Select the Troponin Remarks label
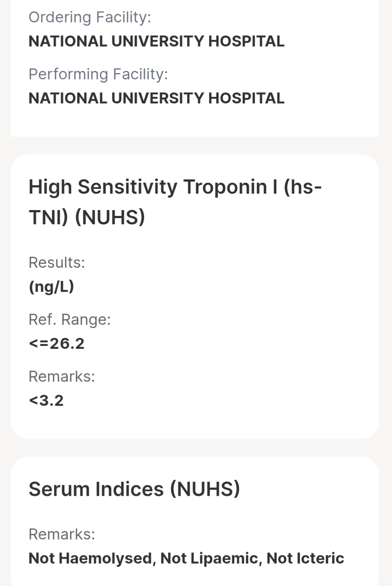Viewport: 392px width, 586px height. tap(62, 376)
